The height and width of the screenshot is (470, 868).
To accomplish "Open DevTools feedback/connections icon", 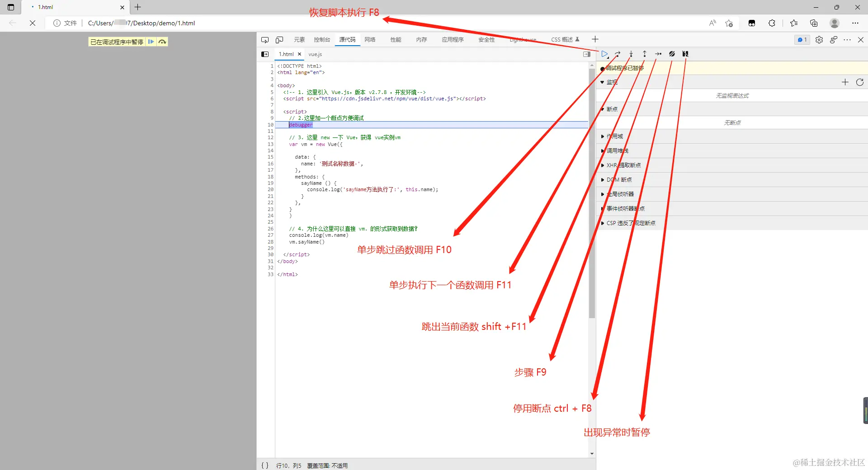I will tap(834, 40).
